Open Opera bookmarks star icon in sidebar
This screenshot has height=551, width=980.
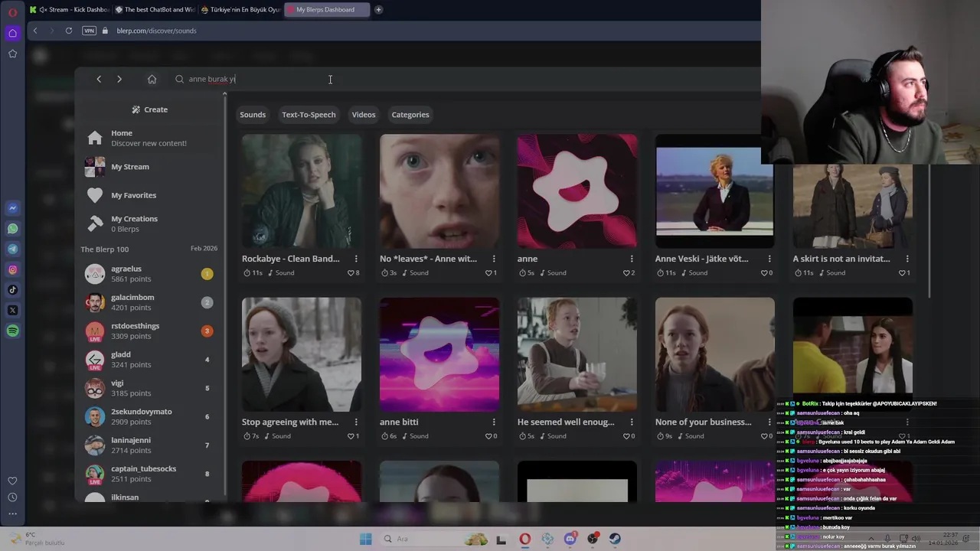12,54
